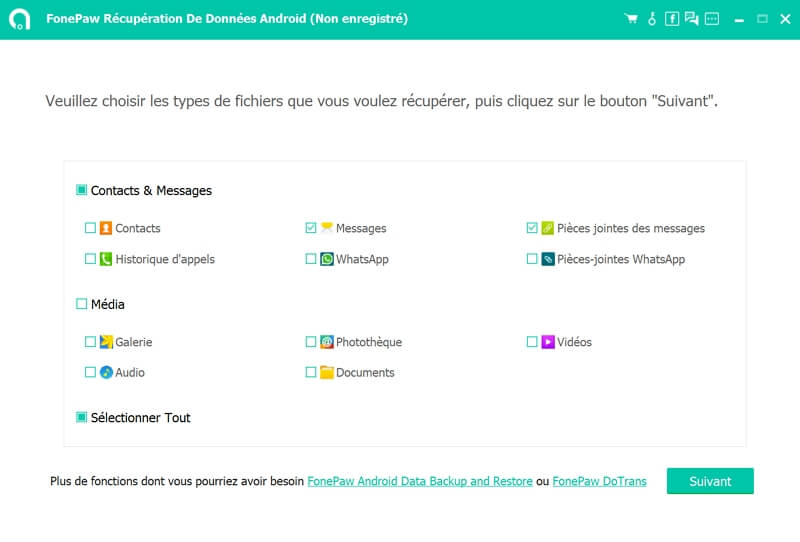
Task: Open the Facebook share icon
Action: (x=672, y=19)
